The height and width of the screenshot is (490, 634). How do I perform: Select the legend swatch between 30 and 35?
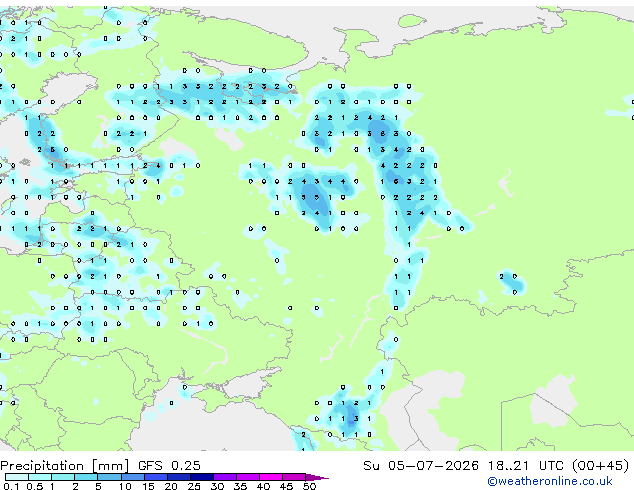[x=225, y=477]
